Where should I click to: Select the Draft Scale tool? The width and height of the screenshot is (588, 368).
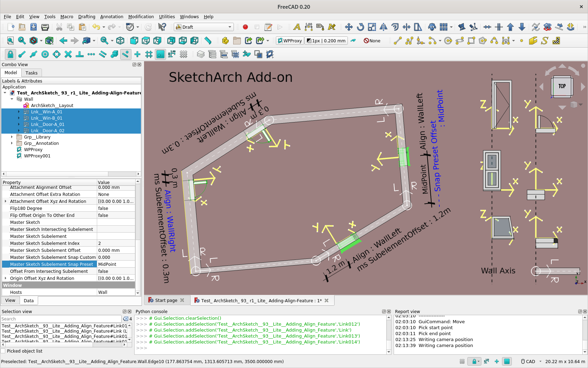[x=372, y=27]
